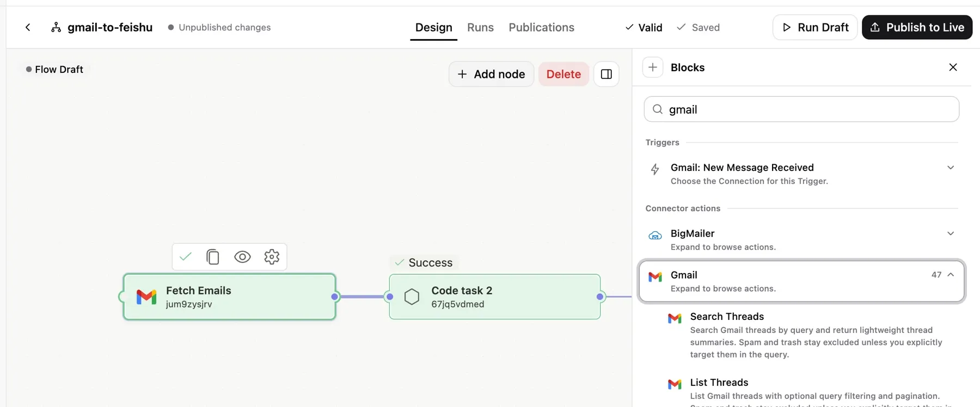
Task: Click the Saved status indicator
Action: click(x=698, y=27)
